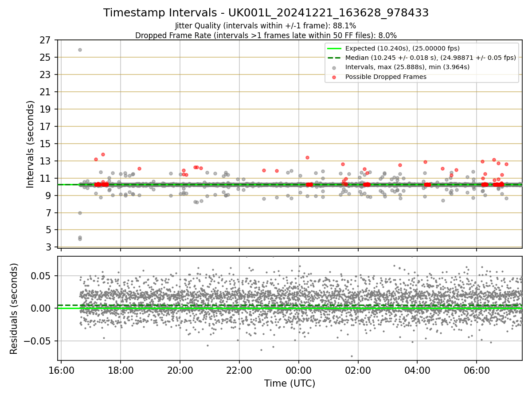Click the x-axis time label '00:00'
This screenshot has height=399, width=532.
(x=298, y=370)
